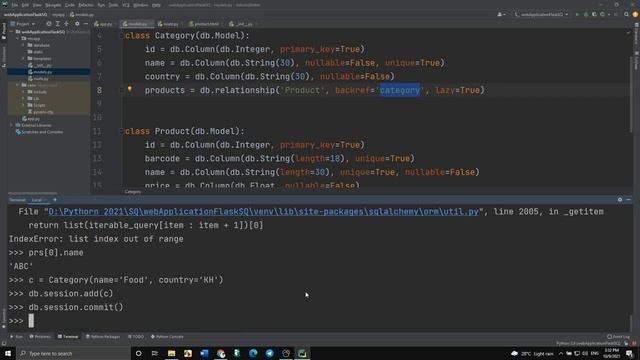Open terminal panel settings gear
The image size is (640, 360).
point(620,200)
